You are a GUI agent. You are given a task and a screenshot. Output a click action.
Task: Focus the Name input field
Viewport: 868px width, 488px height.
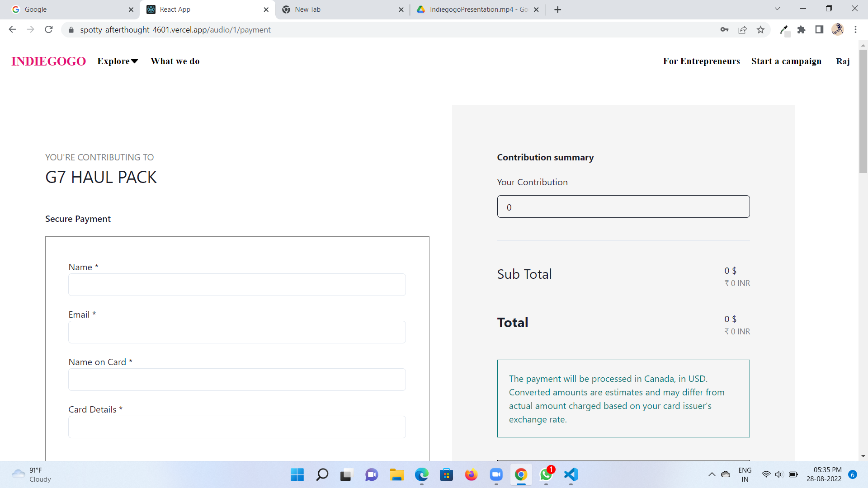(237, 285)
